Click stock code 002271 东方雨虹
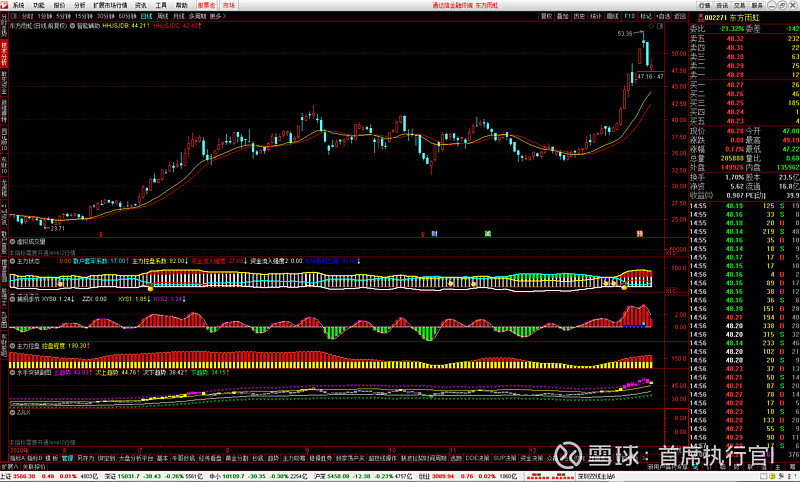800x482 pixels. click(x=732, y=18)
